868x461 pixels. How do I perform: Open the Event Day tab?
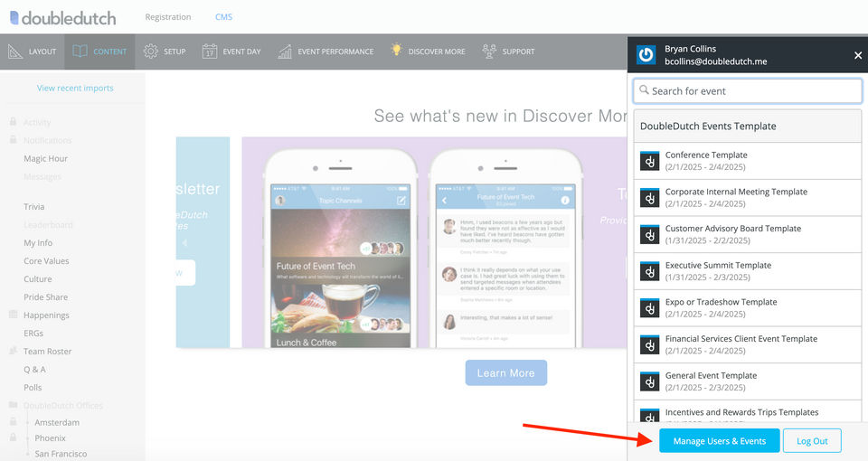coord(231,52)
